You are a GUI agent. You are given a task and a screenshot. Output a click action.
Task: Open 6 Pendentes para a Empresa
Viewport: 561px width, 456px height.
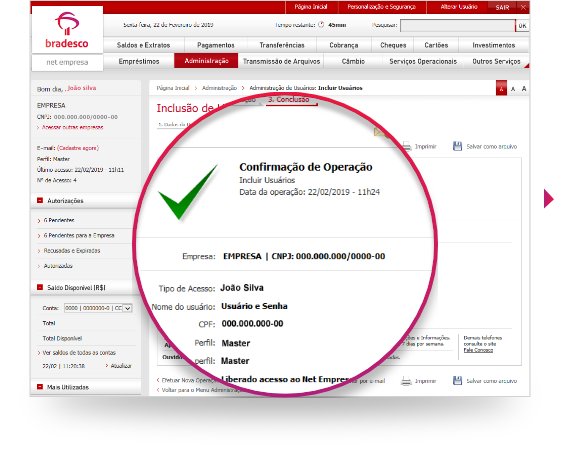pos(79,235)
